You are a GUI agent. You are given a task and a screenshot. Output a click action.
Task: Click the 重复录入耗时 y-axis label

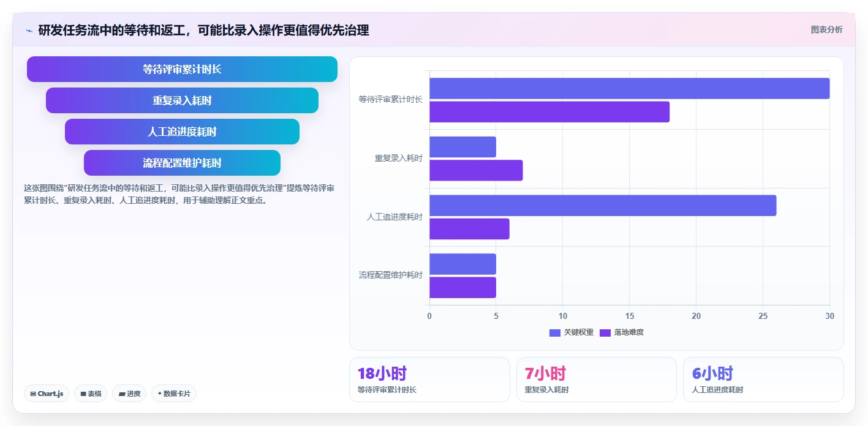[x=399, y=158]
